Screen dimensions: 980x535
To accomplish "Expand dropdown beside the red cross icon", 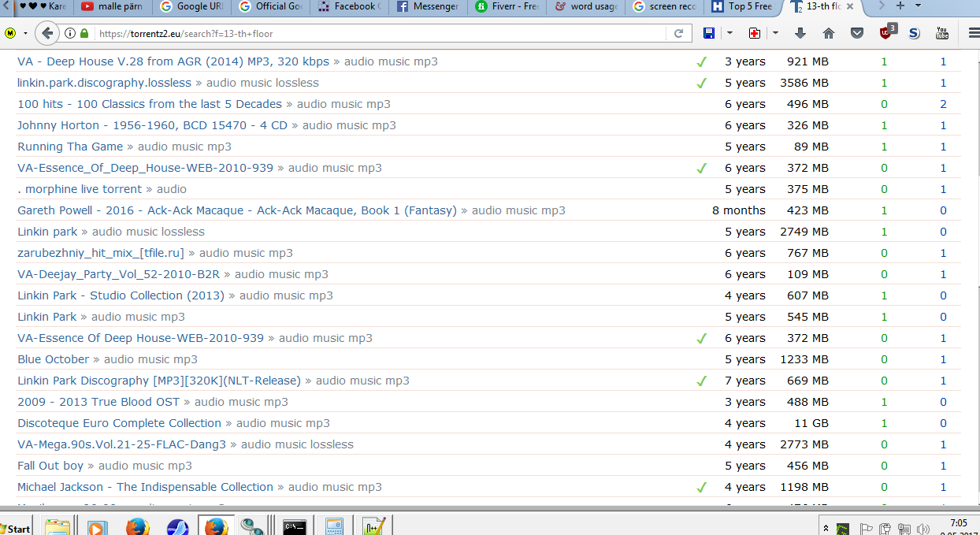I will (x=776, y=33).
